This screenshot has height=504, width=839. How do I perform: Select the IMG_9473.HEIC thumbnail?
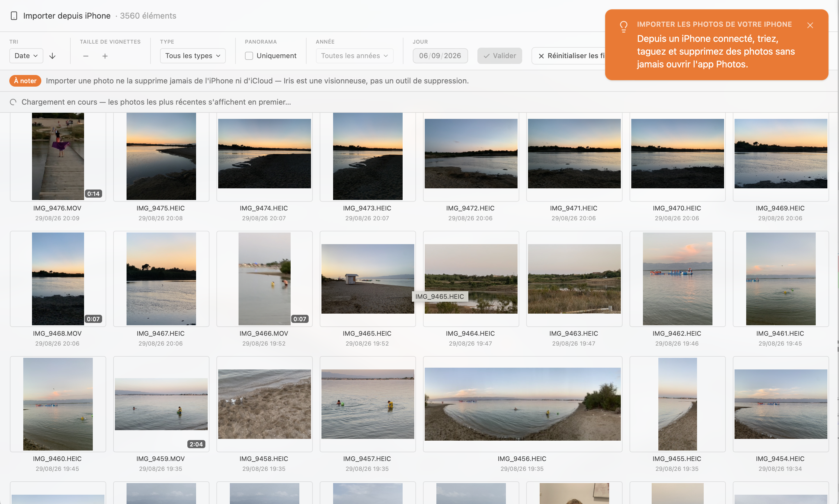tap(368, 157)
